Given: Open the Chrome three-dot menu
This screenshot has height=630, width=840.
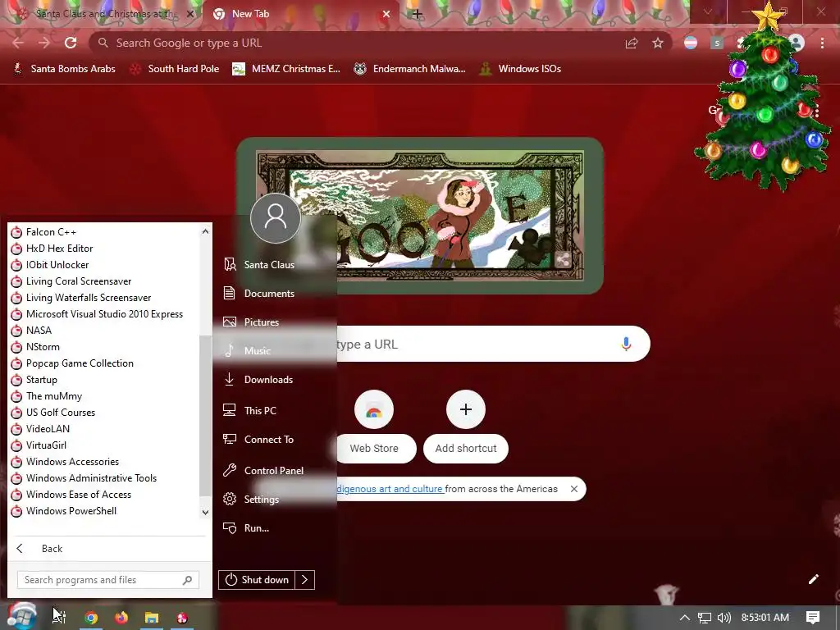Looking at the screenshot, I should 822,43.
